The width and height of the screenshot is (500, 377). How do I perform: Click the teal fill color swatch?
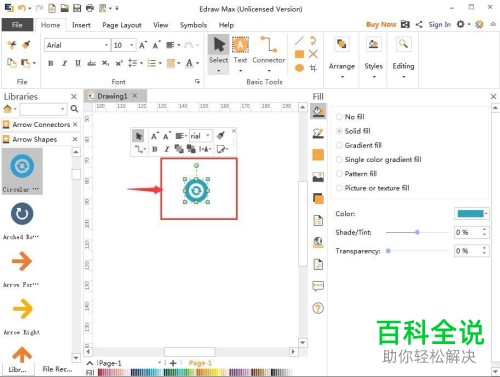pos(470,213)
